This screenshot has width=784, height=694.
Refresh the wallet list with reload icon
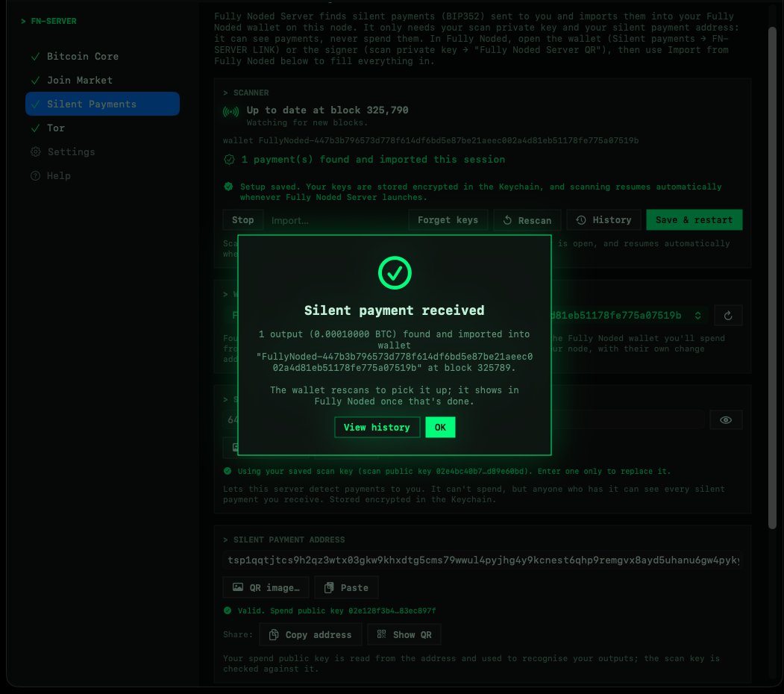pyautogui.click(x=728, y=316)
